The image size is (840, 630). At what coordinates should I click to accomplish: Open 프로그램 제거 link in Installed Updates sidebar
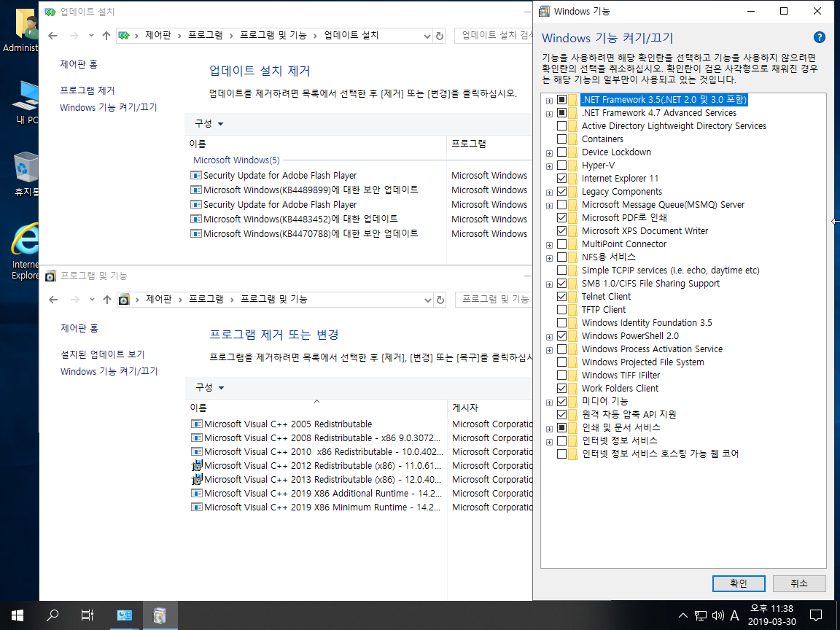87,90
